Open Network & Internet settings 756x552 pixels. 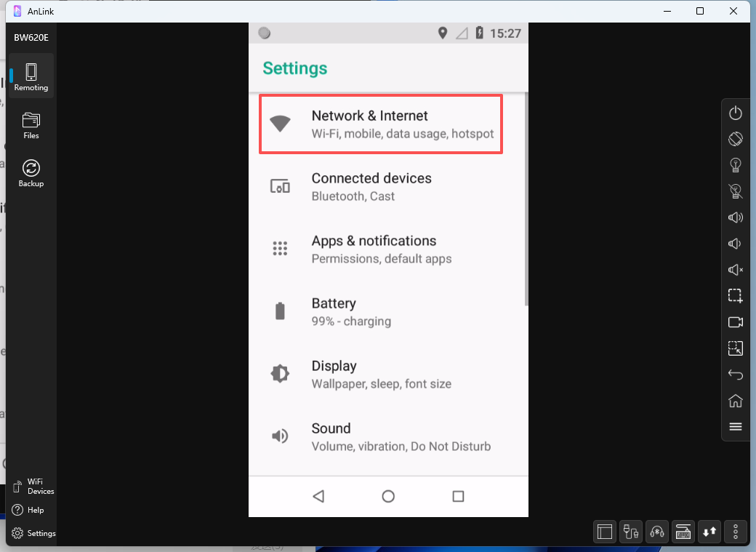coord(381,124)
